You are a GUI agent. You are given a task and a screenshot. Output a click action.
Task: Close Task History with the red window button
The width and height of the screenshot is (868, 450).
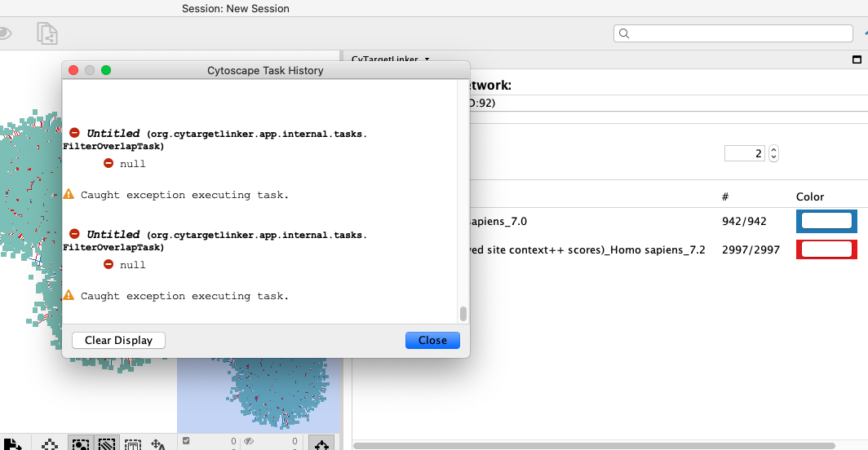(x=73, y=70)
